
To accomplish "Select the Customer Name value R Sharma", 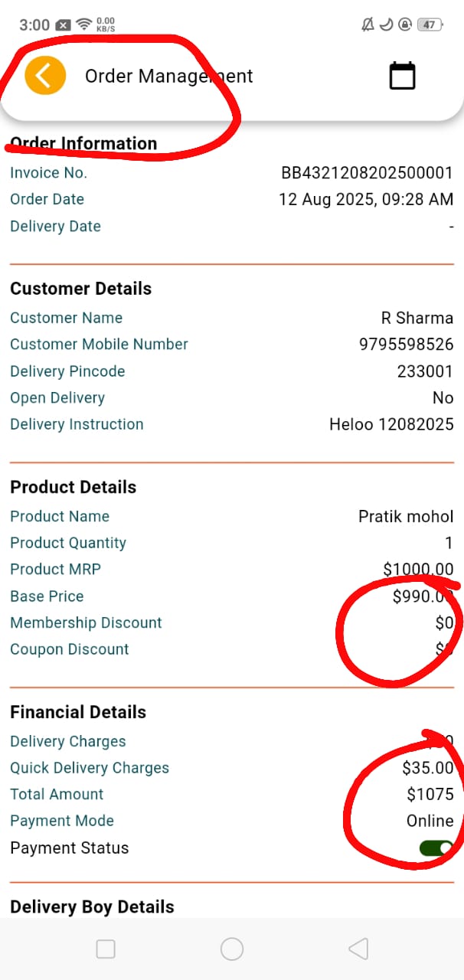I will point(417,318).
